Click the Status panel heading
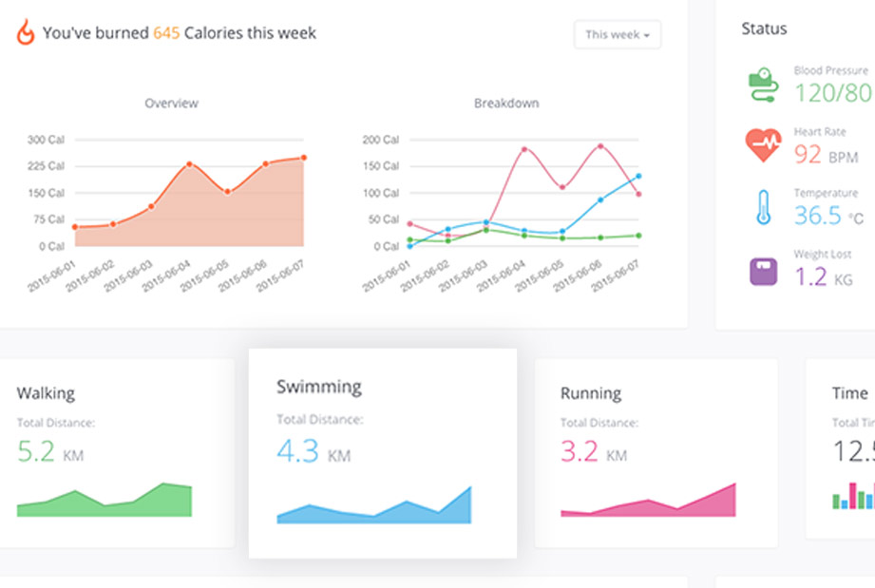The height and width of the screenshot is (588, 875). (764, 28)
